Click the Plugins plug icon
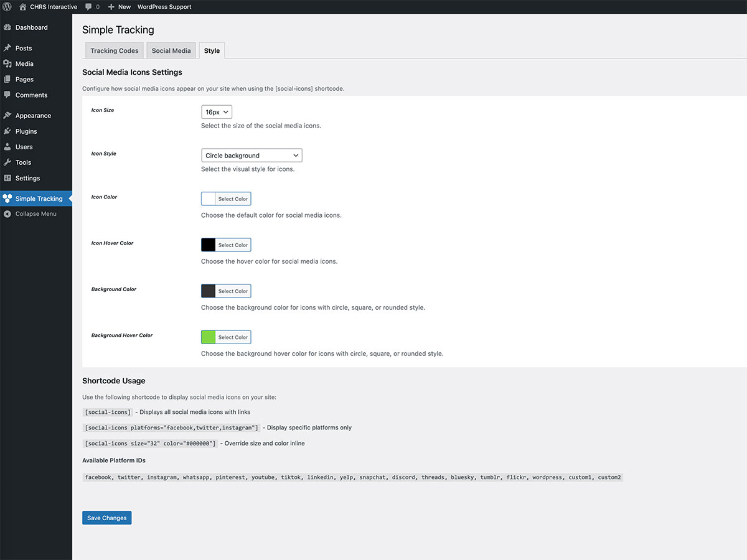The width and height of the screenshot is (747, 560). click(7, 131)
